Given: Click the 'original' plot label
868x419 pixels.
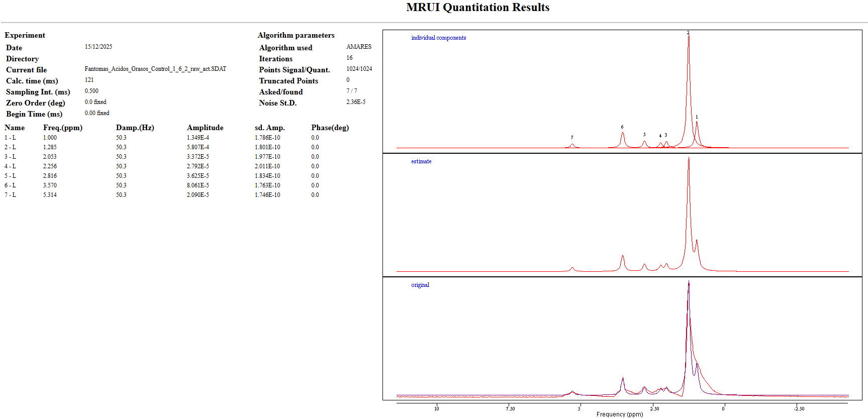Looking at the screenshot, I should (420, 285).
